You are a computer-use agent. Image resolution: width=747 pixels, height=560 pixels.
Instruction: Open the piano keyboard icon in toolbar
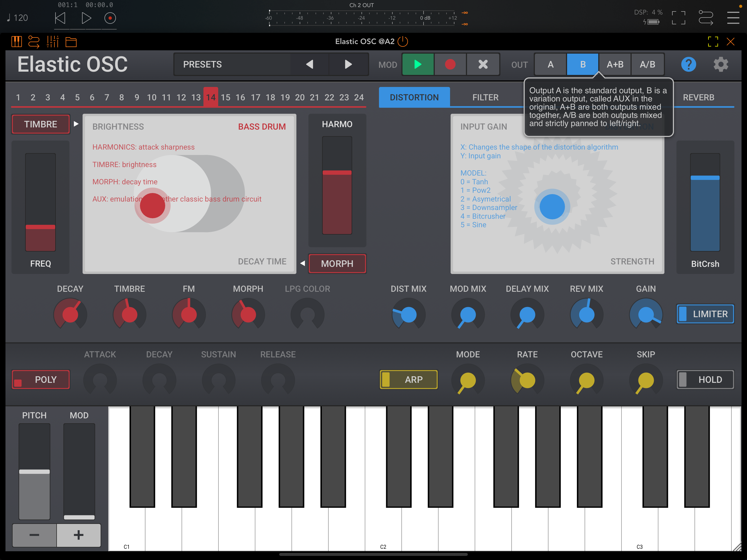pyautogui.click(x=16, y=42)
